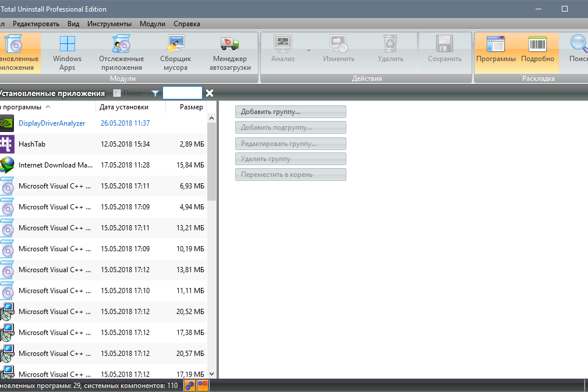Click the date 12.05.2018 15:34
Image resolution: width=588 pixels, height=392 pixels.
[125, 144]
